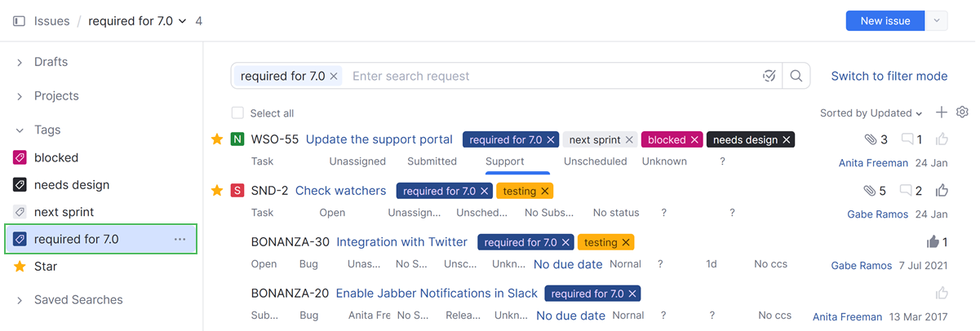
Task: Toggle the sidebar panel icon
Action: point(19,21)
